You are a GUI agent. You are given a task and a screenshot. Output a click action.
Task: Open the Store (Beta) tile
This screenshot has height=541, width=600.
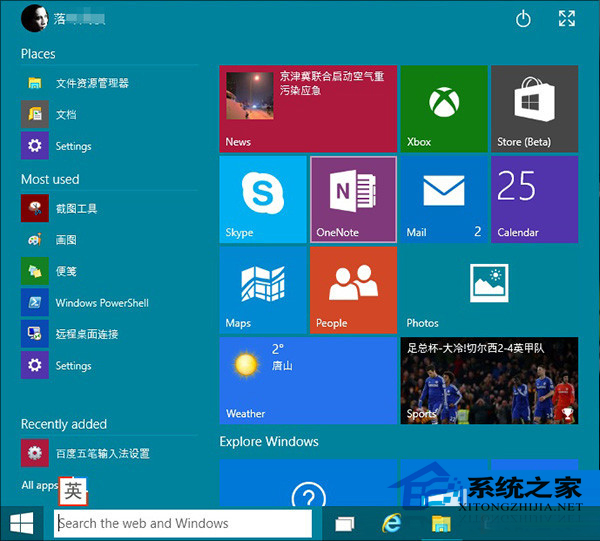coord(535,109)
